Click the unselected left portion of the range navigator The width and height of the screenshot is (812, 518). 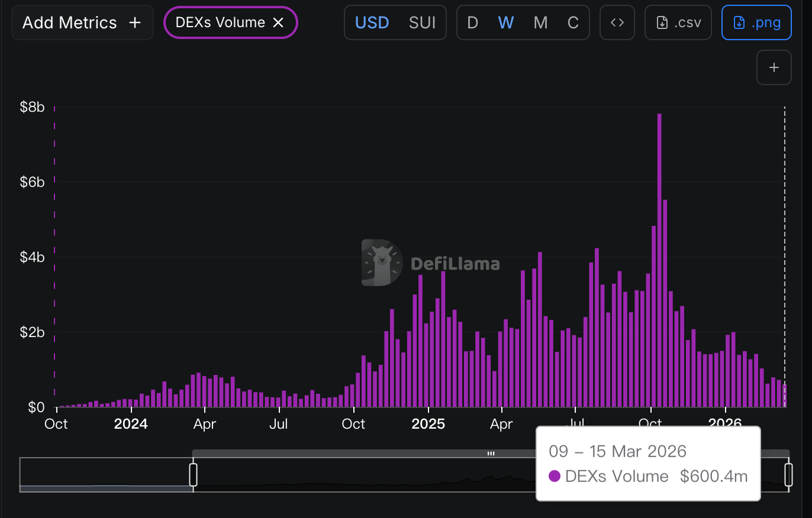pos(106,475)
